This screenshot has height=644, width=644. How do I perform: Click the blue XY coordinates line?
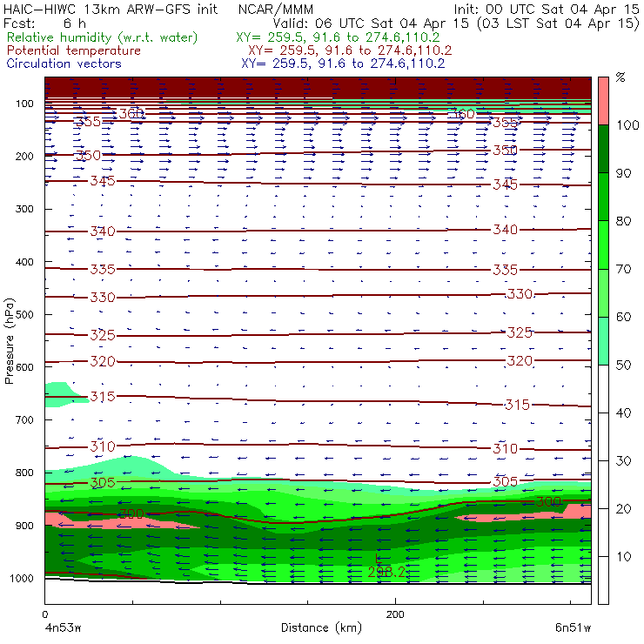(343, 64)
